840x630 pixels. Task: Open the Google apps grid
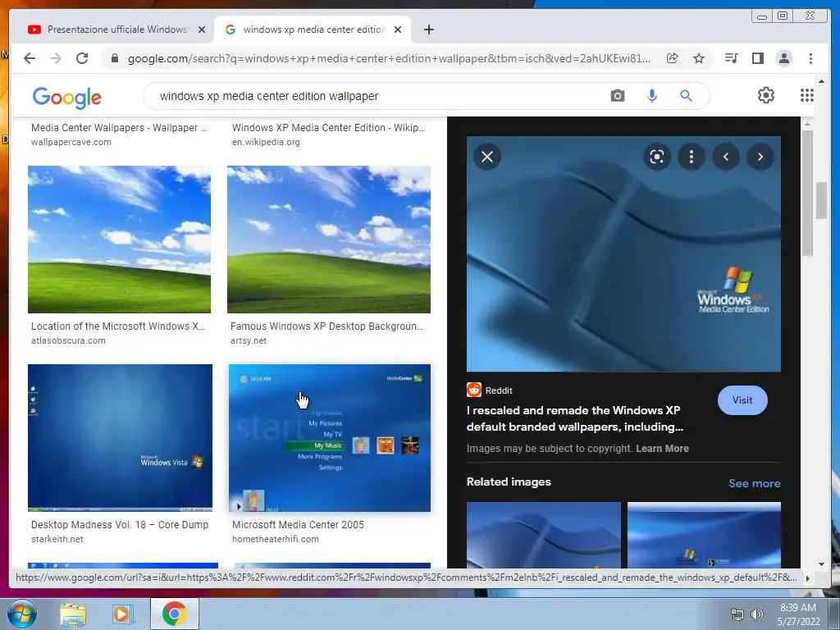point(807,95)
